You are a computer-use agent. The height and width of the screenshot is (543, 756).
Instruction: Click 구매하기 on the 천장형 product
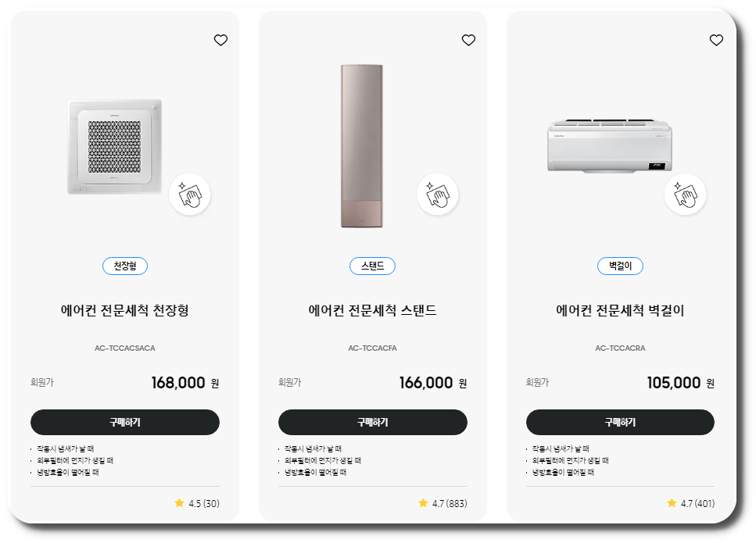tap(125, 422)
